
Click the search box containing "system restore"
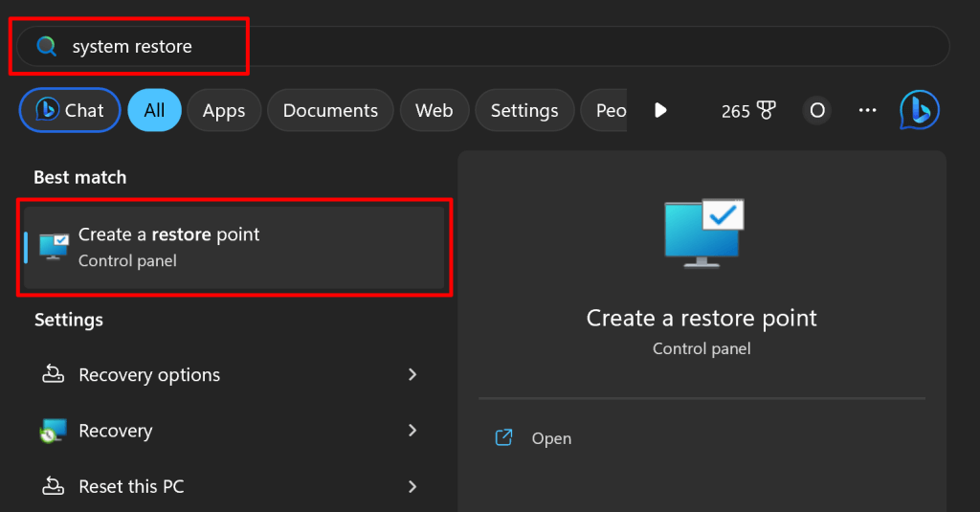[x=482, y=46]
